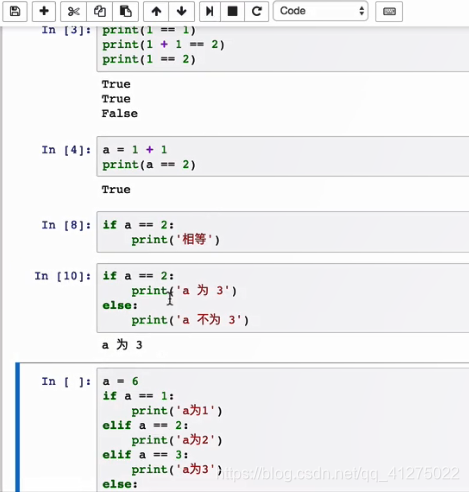
Task: Select the empty In [ ] cell prompt
Action: click(66, 381)
